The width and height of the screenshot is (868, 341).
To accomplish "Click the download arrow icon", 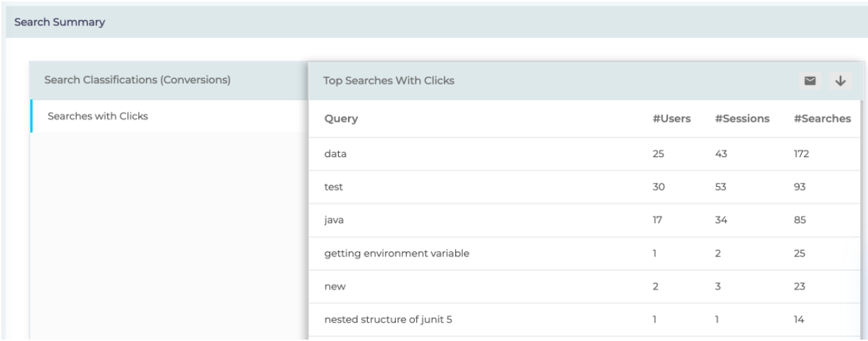I will [840, 81].
